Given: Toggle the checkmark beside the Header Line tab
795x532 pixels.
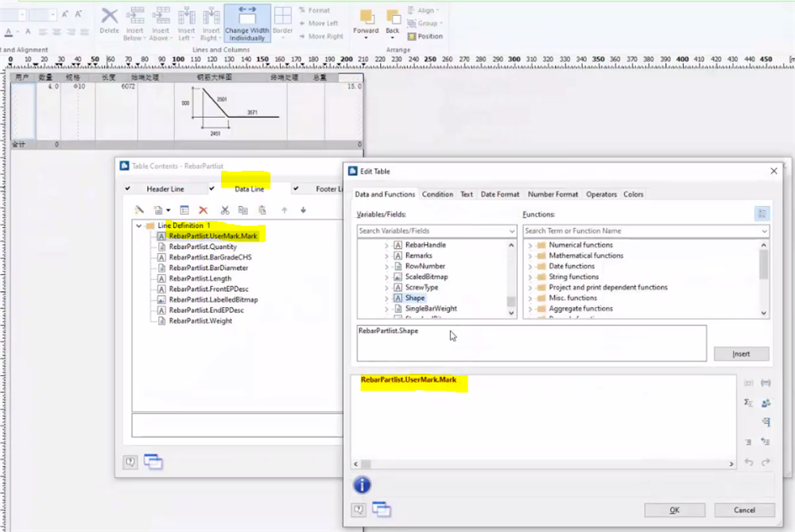Looking at the screenshot, I should [x=129, y=189].
